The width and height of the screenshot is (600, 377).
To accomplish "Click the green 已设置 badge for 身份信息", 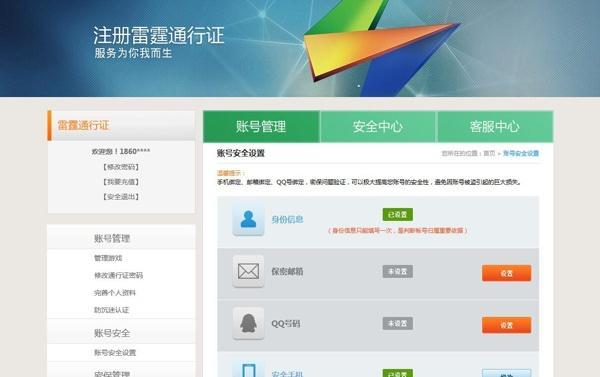I will tap(398, 214).
